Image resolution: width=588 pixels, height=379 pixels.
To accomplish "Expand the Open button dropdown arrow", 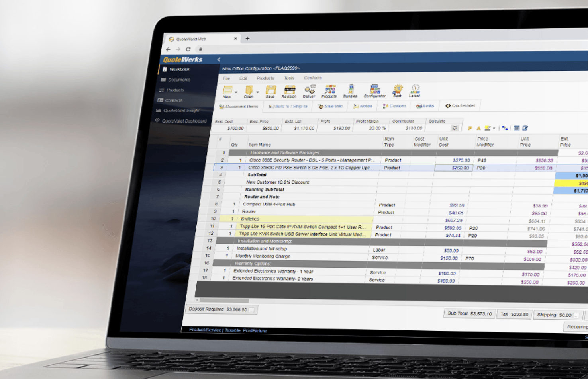I will (x=258, y=92).
